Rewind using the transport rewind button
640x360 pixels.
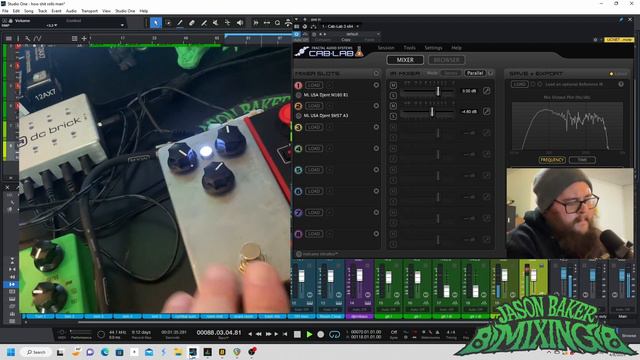tap(258, 334)
